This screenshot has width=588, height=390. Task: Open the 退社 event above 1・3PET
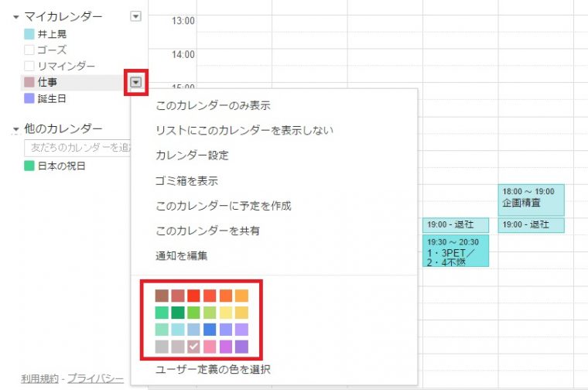pyautogui.click(x=456, y=225)
